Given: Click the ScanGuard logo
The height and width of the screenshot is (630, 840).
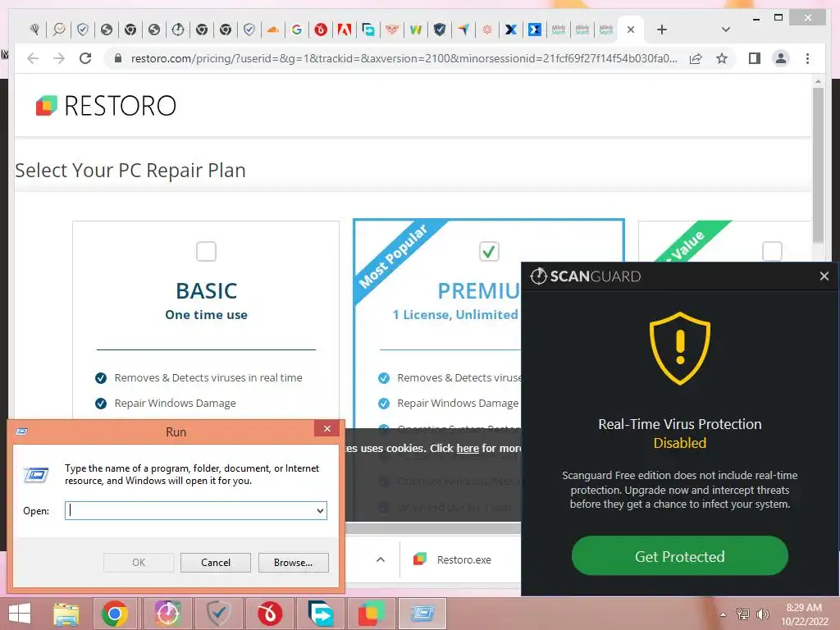Looking at the screenshot, I should [x=586, y=276].
